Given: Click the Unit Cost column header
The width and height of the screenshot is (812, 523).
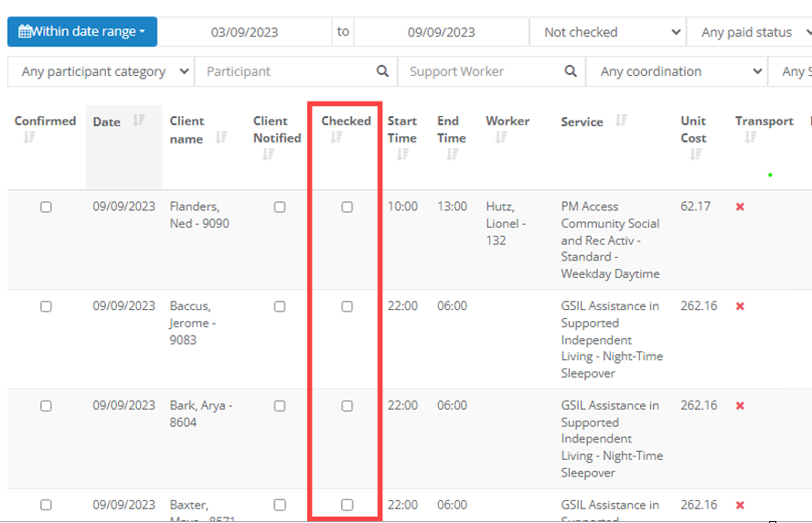Looking at the screenshot, I should pos(693,130).
